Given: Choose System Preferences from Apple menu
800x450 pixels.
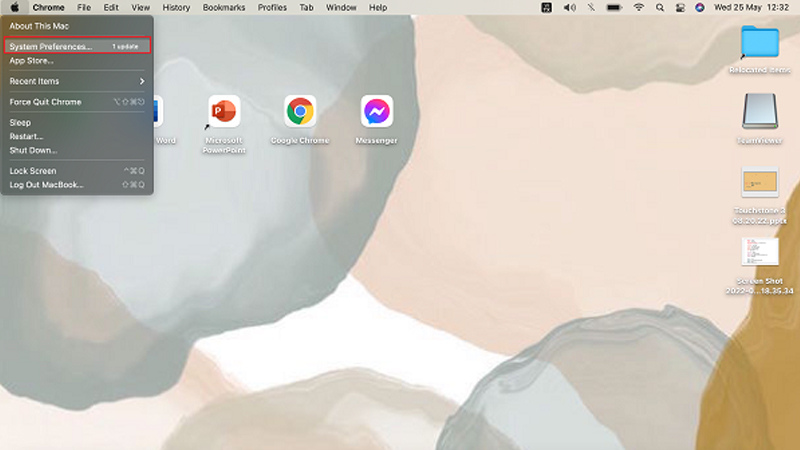Looking at the screenshot, I should (77, 46).
